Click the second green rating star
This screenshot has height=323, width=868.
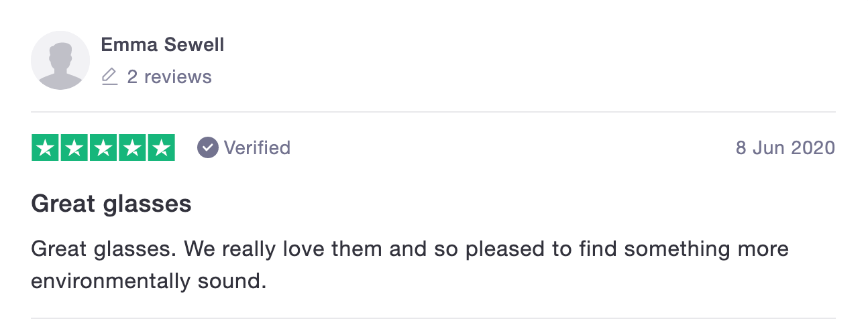coord(74,148)
